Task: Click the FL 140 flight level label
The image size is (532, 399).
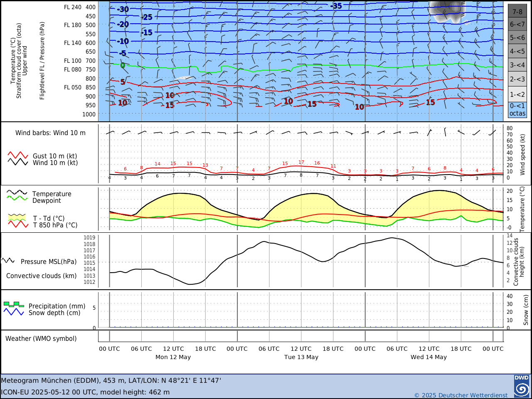Action: coord(73,43)
